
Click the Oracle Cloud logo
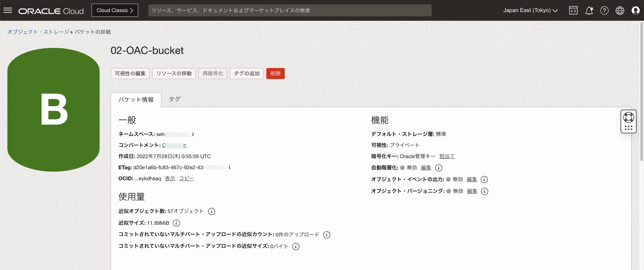[x=51, y=11]
